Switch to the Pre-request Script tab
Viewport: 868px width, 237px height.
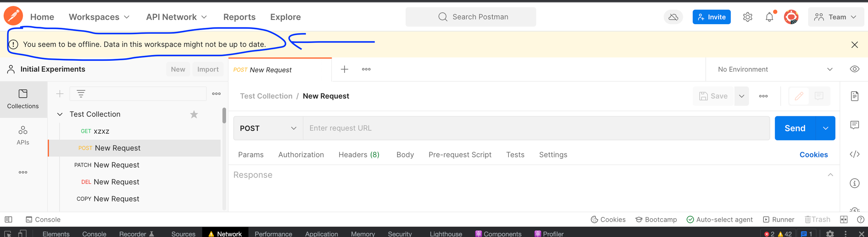coord(460,155)
